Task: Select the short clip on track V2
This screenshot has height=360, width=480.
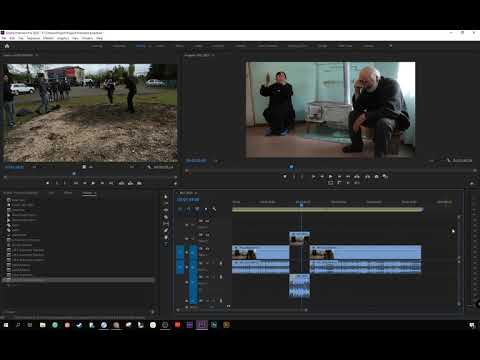Action: (299, 238)
